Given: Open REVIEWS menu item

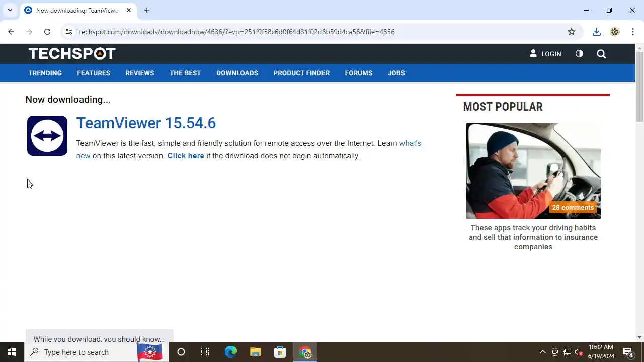Looking at the screenshot, I should 140,73.
